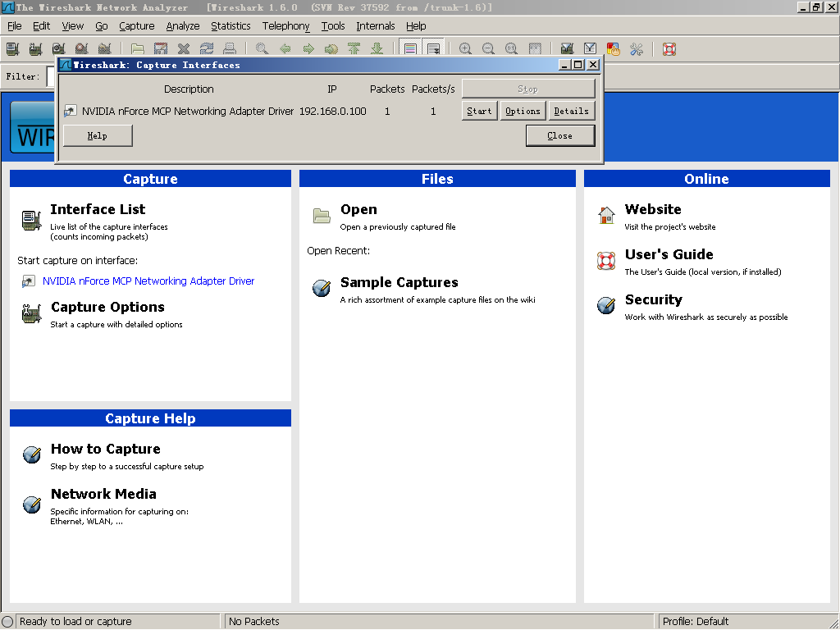Click Help button in Capture Interfaces dialog
Image resolution: width=840 pixels, height=630 pixels.
tap(98, 135)
